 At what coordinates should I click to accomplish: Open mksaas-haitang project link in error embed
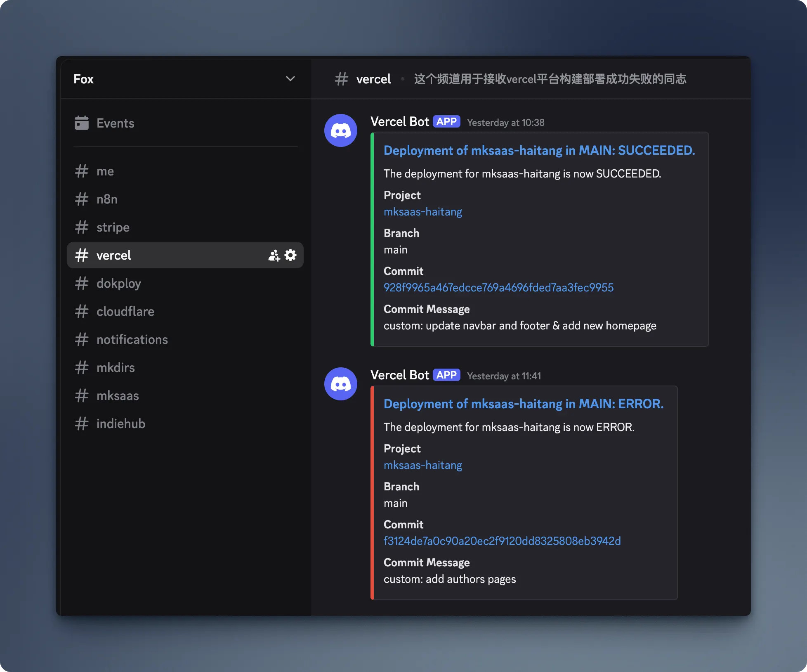(423, 465)
